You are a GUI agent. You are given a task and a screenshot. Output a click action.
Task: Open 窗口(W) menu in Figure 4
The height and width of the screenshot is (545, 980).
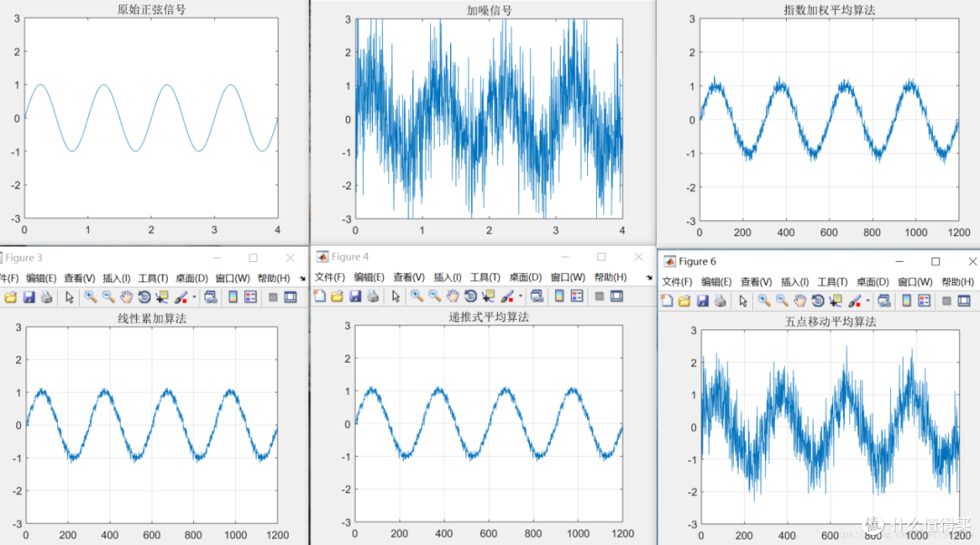click(x=567, y=277)
